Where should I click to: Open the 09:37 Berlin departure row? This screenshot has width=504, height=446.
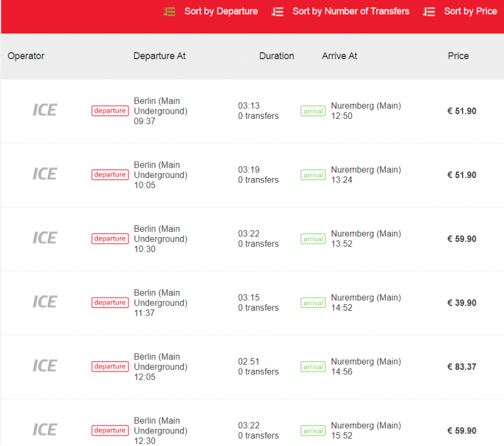(160, 111)
